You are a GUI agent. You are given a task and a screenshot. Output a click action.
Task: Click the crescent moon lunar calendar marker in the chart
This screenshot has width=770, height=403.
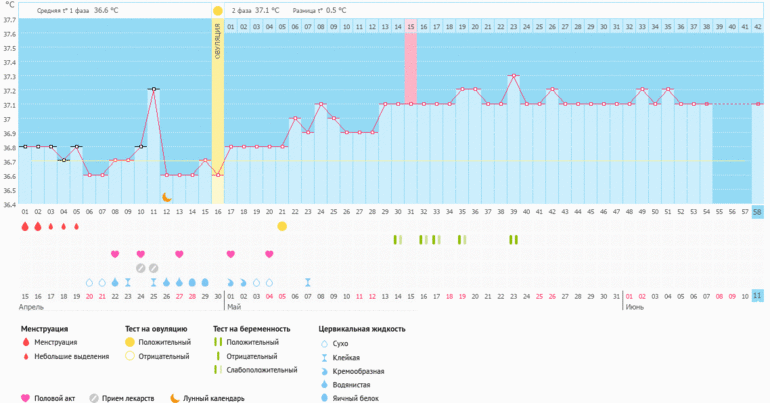point(167,198)
